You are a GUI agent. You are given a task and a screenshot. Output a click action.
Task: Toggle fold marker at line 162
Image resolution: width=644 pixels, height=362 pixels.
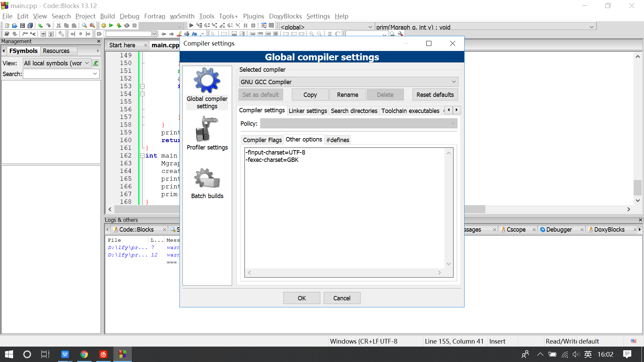click(142, 156)
